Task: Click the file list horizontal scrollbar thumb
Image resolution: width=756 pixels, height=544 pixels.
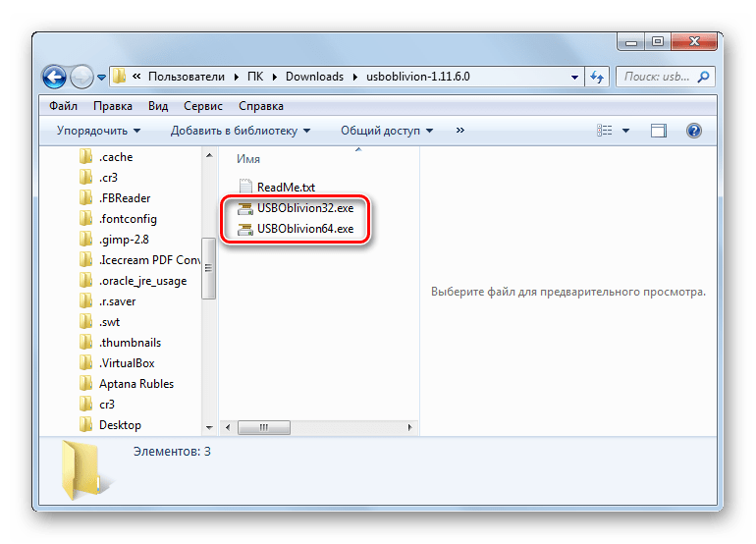Action: 264,427
